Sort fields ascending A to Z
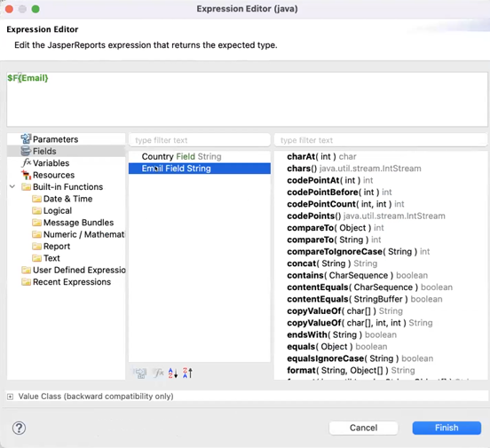Viewport: 490px width, 448px height. coord(173,373)
